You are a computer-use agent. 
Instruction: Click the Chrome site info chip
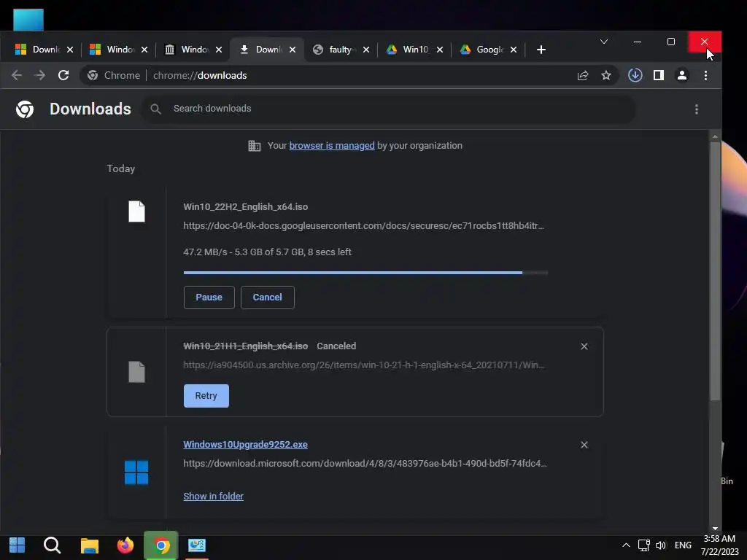point(114,75)
